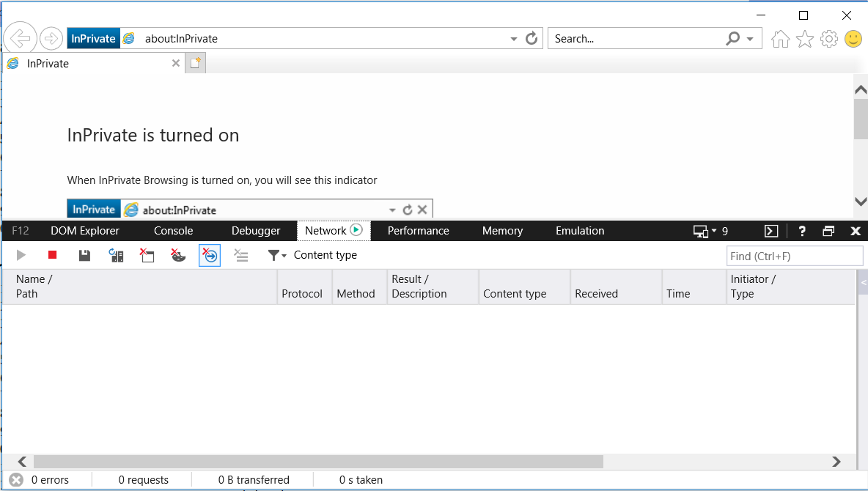Refresh the page using address bar reload icon
868x491 pixels.
[x=532, y=38]
